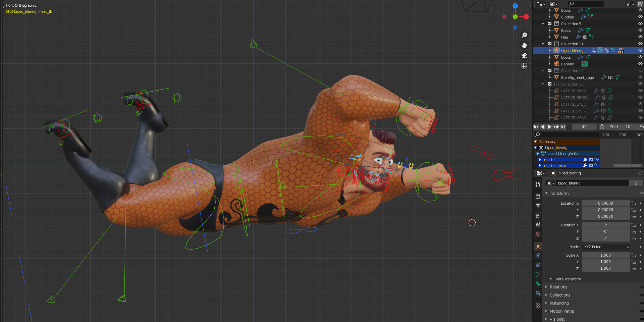The height and width of the screenshot is (322, 644).
Task: Open the World properties tab
Action: click(x=538, y=234)
